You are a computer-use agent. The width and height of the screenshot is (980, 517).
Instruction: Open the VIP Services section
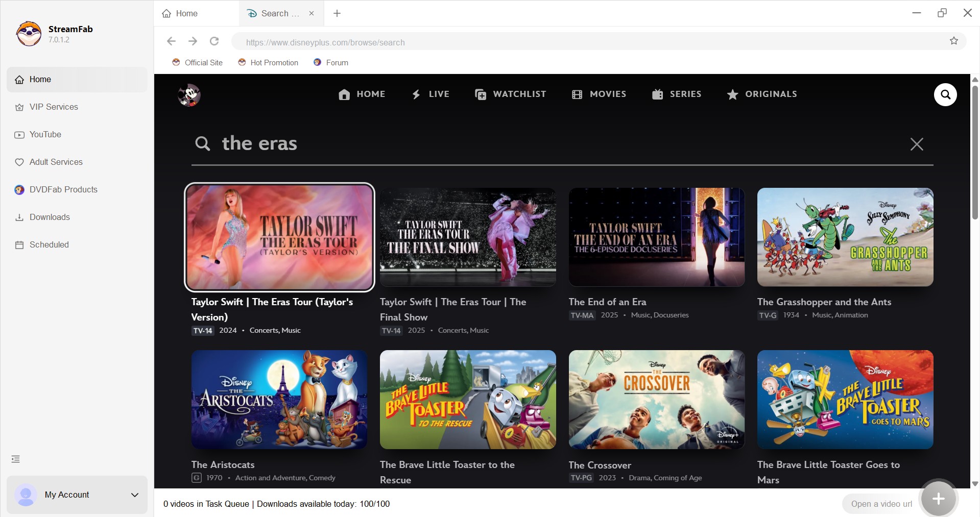(53, 107)
